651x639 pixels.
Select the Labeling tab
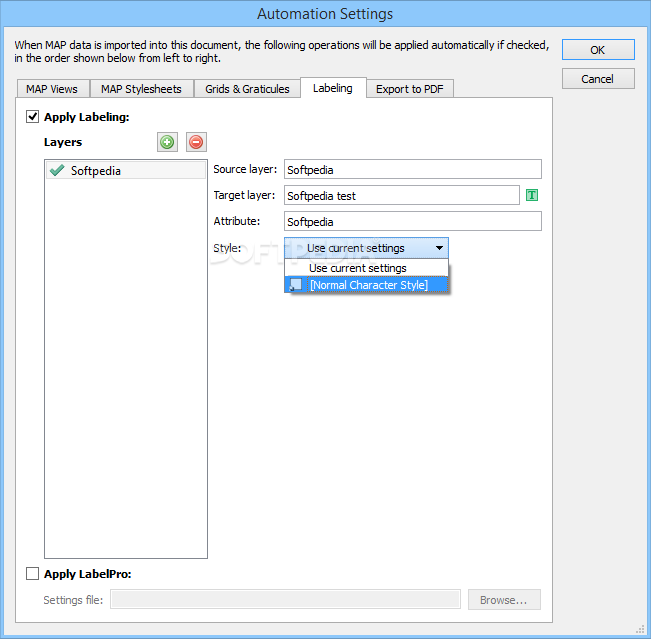333,88
